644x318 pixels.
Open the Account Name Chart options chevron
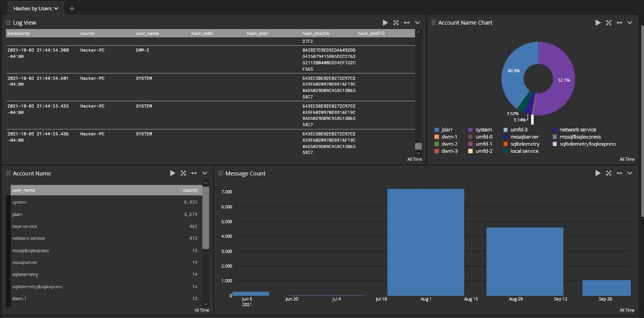click(630, 23)
